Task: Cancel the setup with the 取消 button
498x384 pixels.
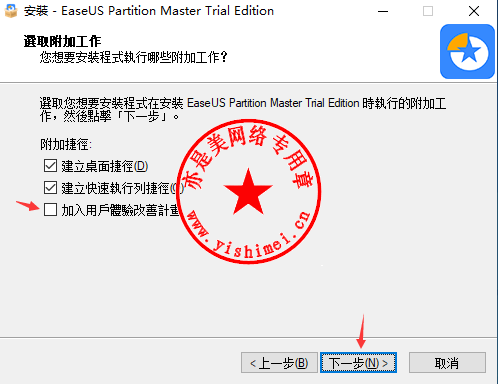Action: pos(447,363)
